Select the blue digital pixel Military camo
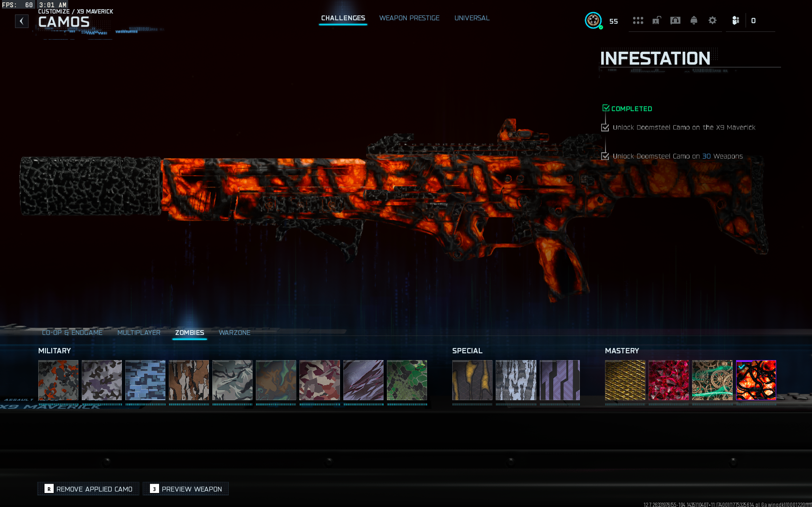The height and width of the screenshot is (507, 812). coord(145,380)
